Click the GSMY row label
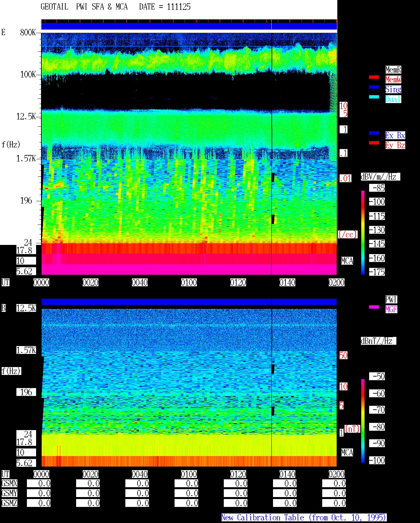Screen dimensions: 420x523 click(10, 493)
